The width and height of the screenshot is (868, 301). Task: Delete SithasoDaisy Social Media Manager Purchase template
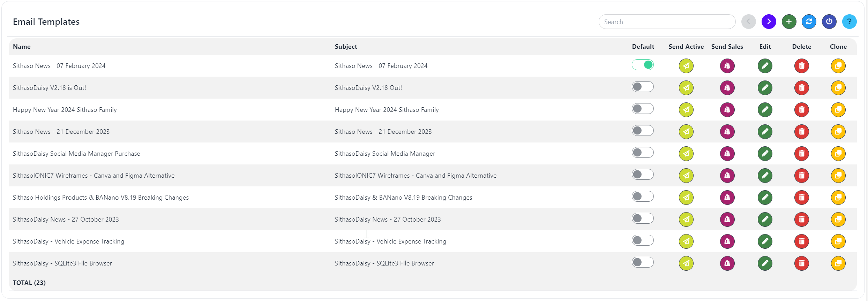[801, 154]
